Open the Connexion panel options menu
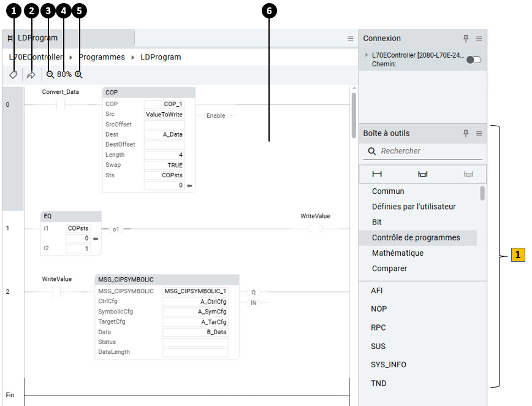Image resolution: width=532 pixels, height=406 pixels. (x=479, y=39)
